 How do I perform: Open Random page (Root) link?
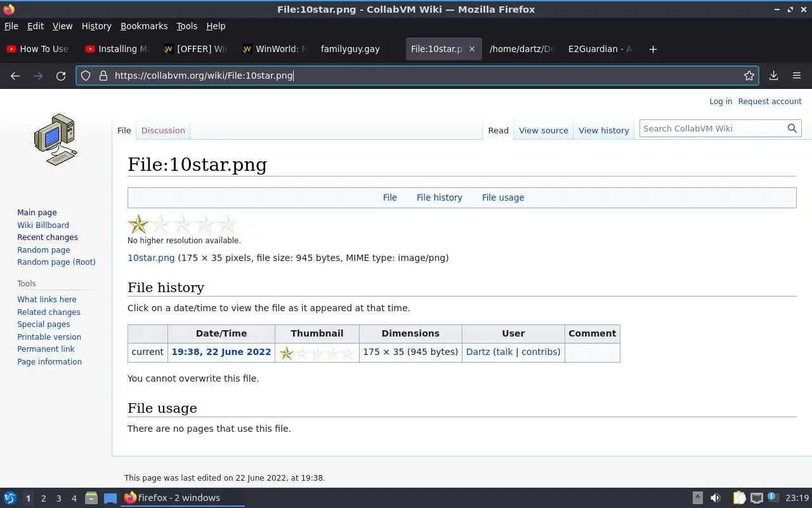pos(56,262)
